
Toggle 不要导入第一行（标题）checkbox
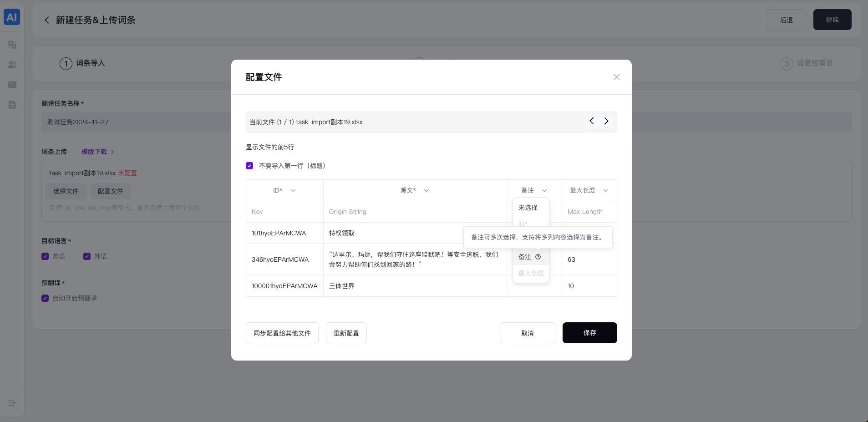pyautogui.click(x=249, y=166)
